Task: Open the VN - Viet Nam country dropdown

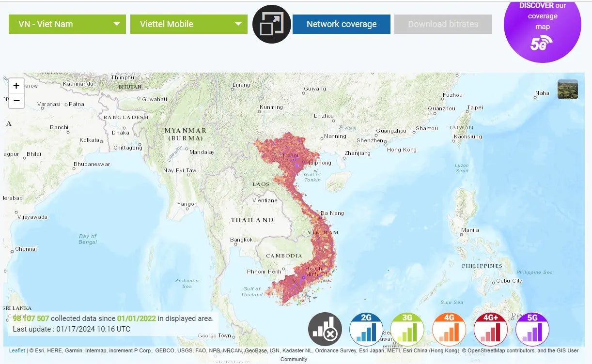Action: [x=67, y=24]
